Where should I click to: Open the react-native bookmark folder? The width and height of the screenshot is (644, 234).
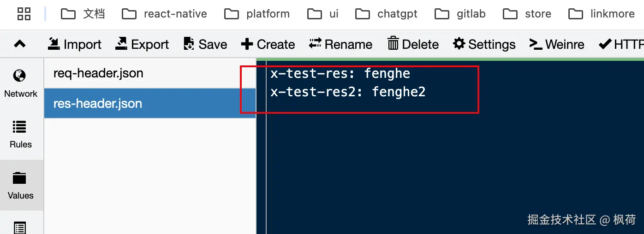pos(165,14)
